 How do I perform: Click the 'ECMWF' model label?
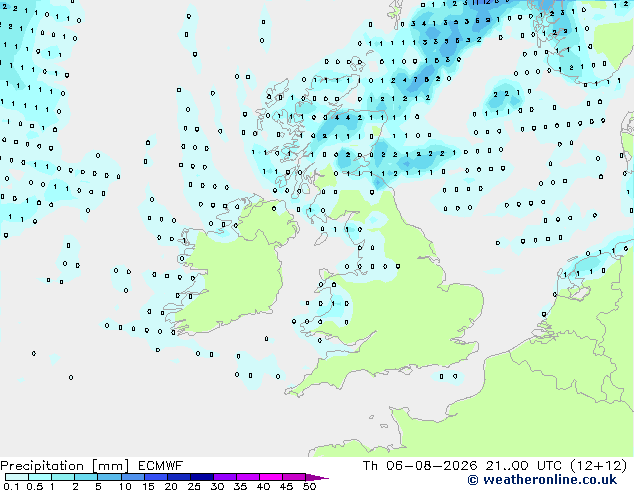coord(161,466)
